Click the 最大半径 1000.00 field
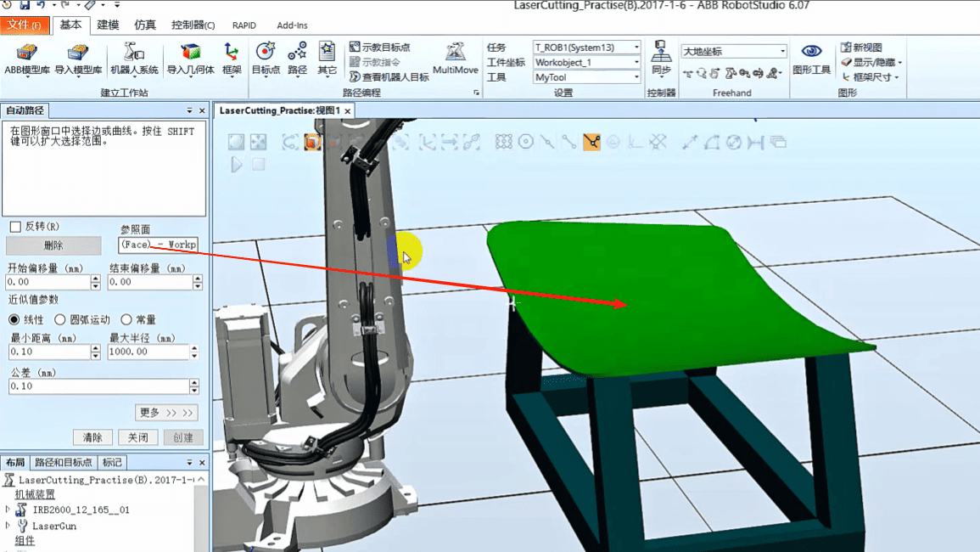Viewport: 980px width, 552px height. point(148,352)
